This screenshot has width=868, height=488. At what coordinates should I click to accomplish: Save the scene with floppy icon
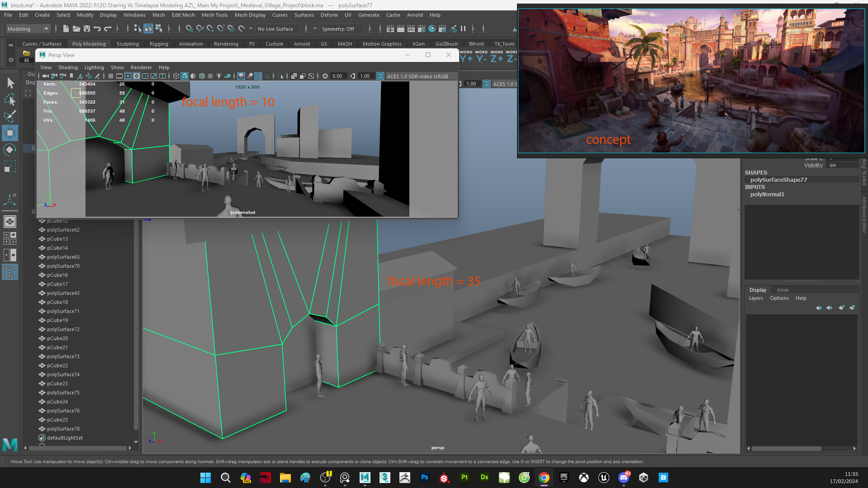point(87,28)
